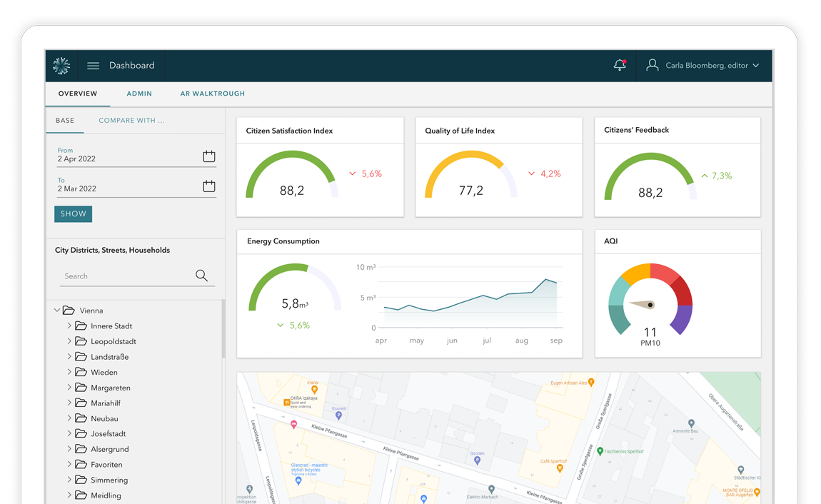Click the Tischtennis Sportlhof map pin

tap(600, 450)
